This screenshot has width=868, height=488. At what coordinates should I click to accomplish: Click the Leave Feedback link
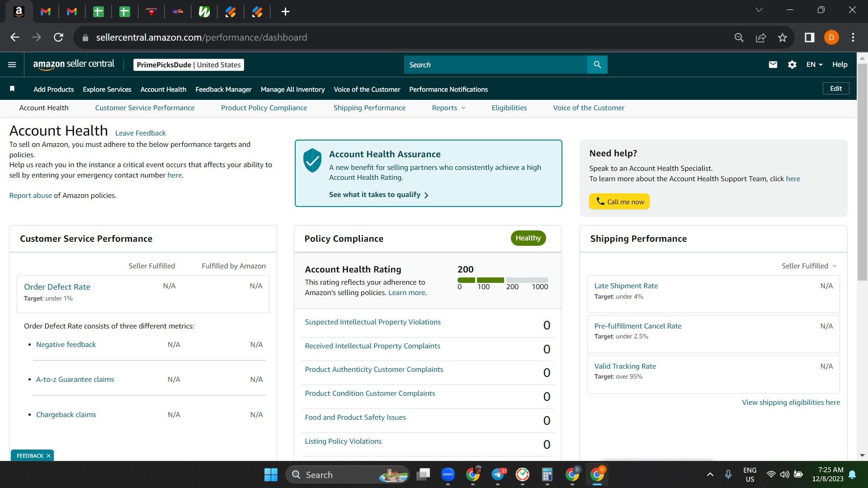141,133
